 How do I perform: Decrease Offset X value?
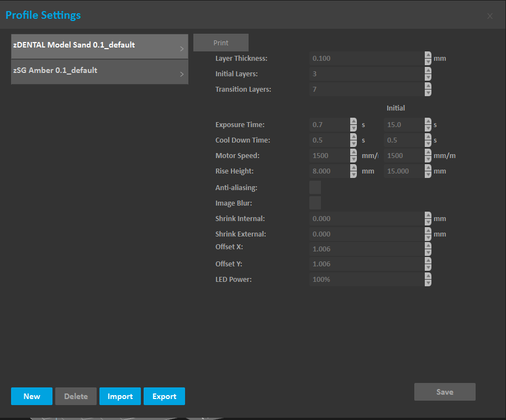click(x=428, y=253)
